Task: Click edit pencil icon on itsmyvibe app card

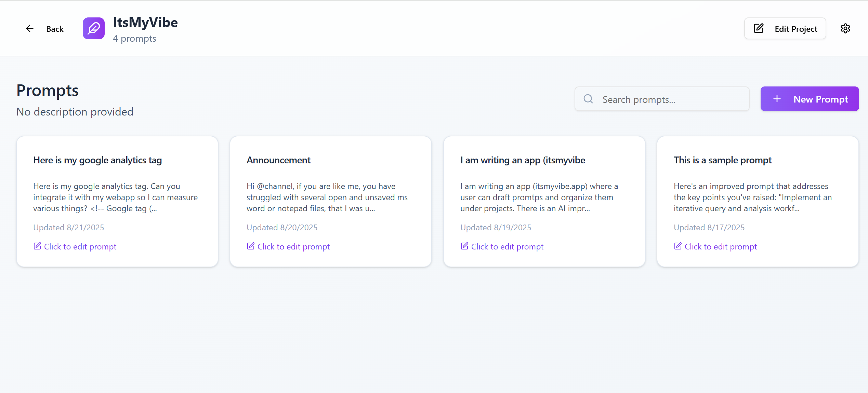Action: [464, 246]
